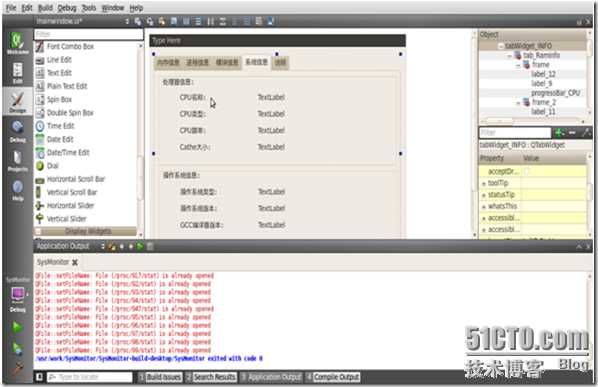
Task: Open the Build Issues pane
Action: (160, 377)
